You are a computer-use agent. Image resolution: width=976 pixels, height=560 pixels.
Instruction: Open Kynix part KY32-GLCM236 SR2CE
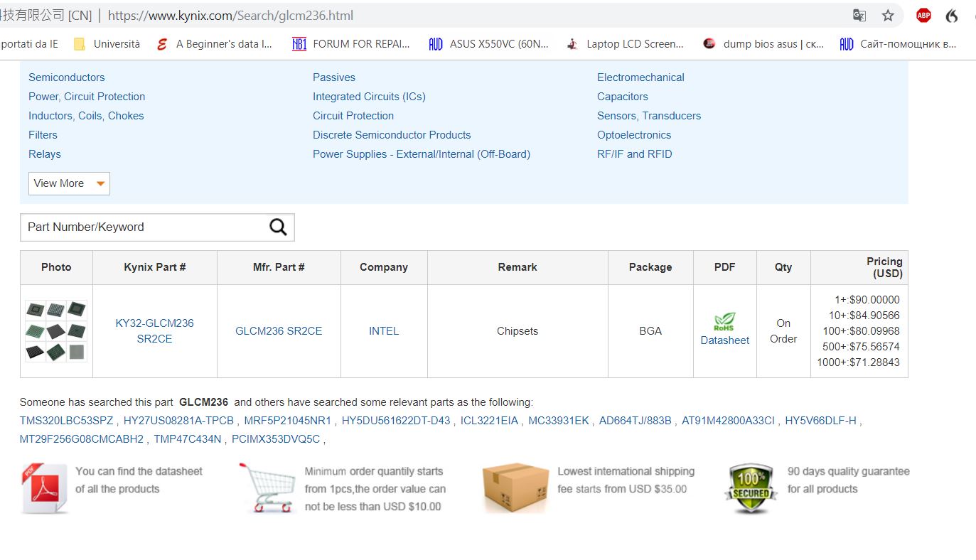click(154, 331)
